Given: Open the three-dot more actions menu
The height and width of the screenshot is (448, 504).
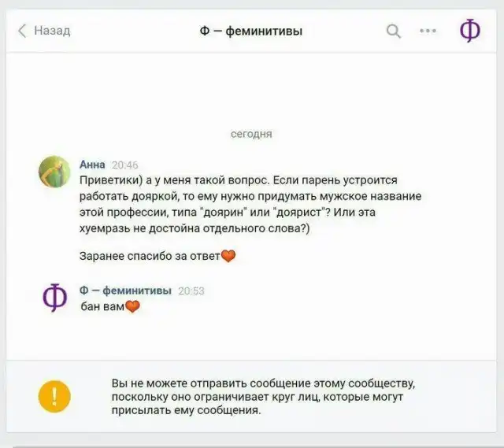Looking at the screenshot, I should pos(428,31).
